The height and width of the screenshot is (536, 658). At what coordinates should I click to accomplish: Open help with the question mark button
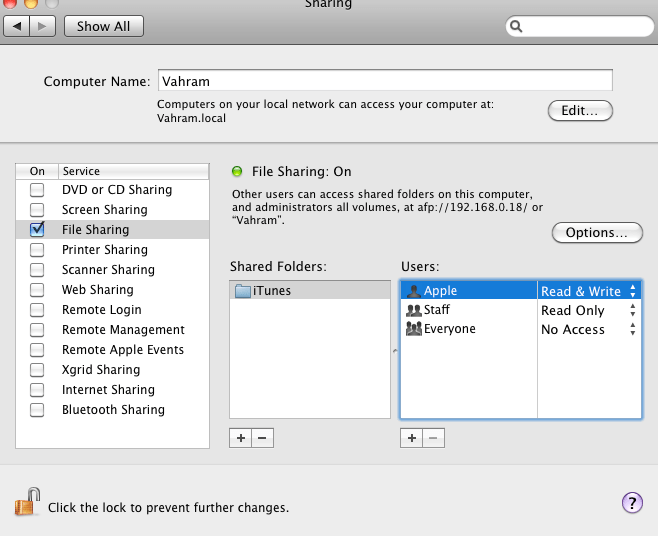pyautogui.click(x=632, y=502)
